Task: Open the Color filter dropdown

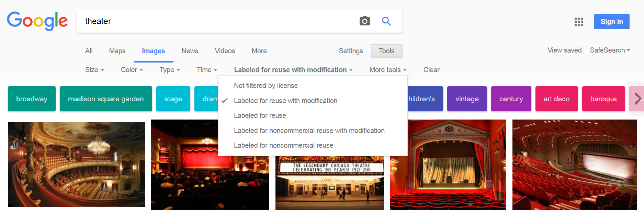Action: pyautogui.click(x=132, y=70)
